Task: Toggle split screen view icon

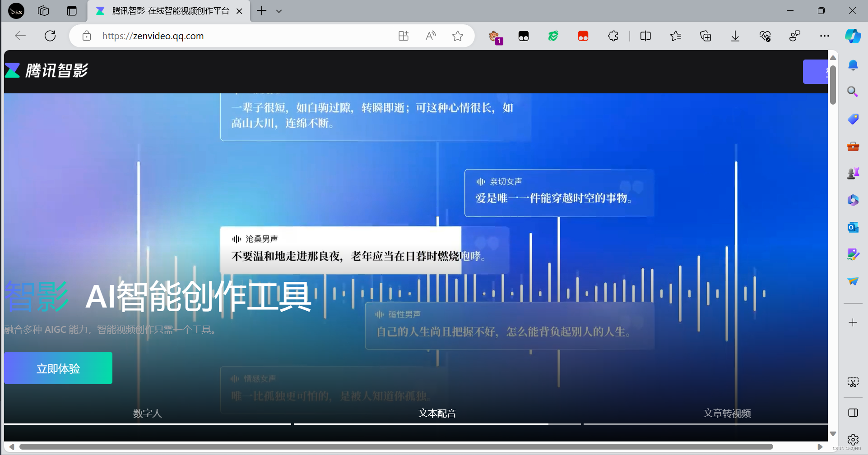Action: click(645, 36)
